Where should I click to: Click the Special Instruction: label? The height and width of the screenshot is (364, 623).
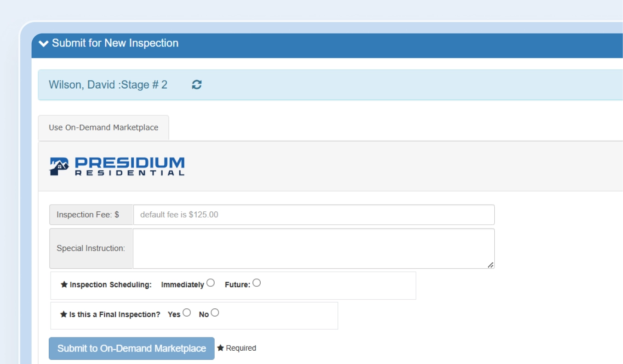coord(91,248)
